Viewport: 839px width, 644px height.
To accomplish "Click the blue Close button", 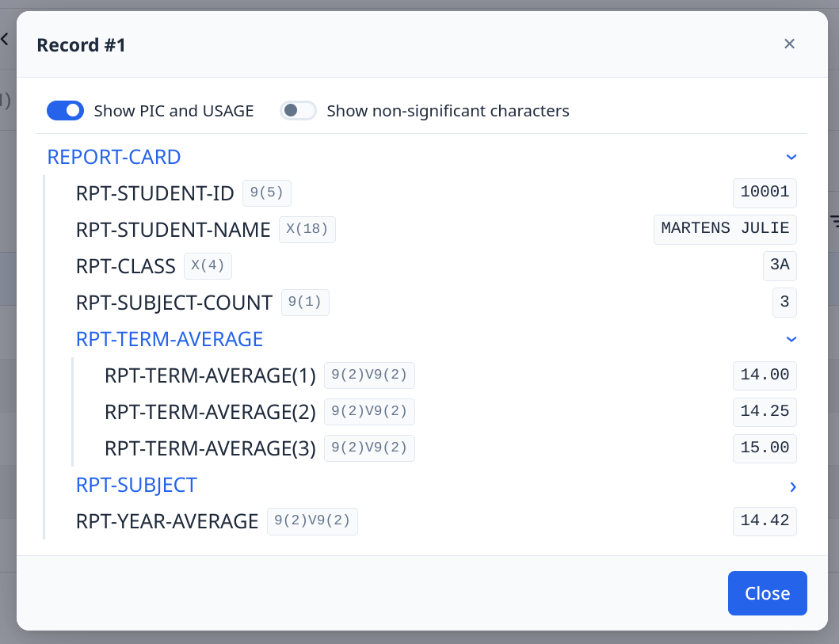I will click(767, 593).
